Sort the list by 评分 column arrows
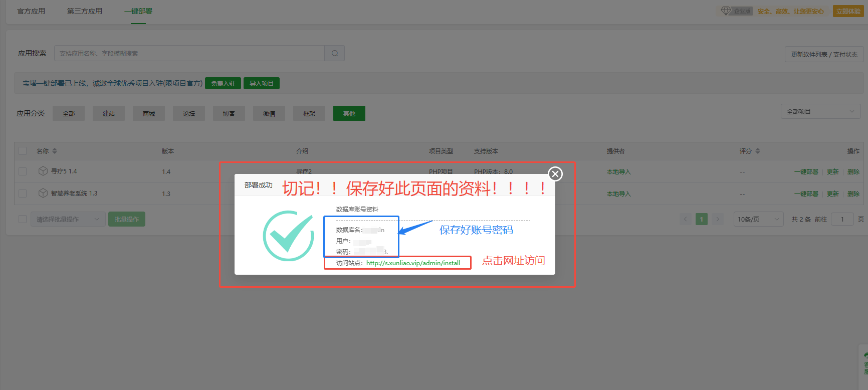The width and height of the screenshot is (868, 390). point(758,151)
